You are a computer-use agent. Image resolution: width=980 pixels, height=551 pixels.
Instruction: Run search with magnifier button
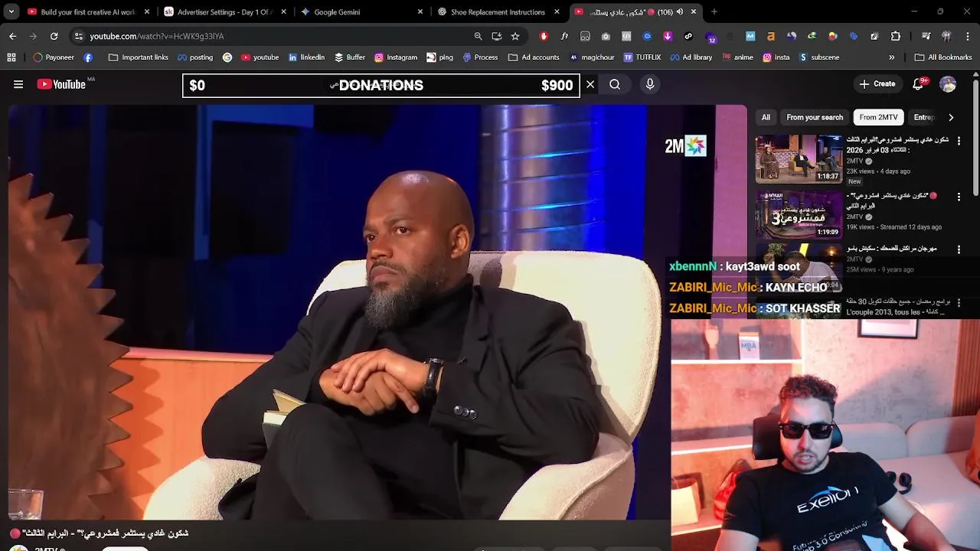[615, 85]
